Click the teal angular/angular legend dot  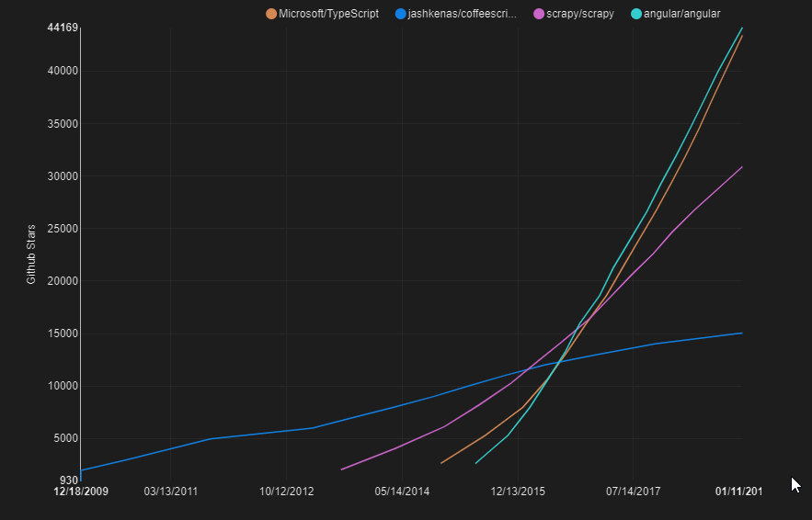637,14
